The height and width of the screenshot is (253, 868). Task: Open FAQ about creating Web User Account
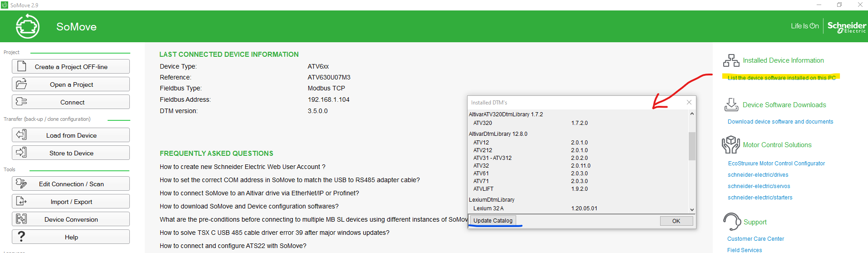pos(242,167)
